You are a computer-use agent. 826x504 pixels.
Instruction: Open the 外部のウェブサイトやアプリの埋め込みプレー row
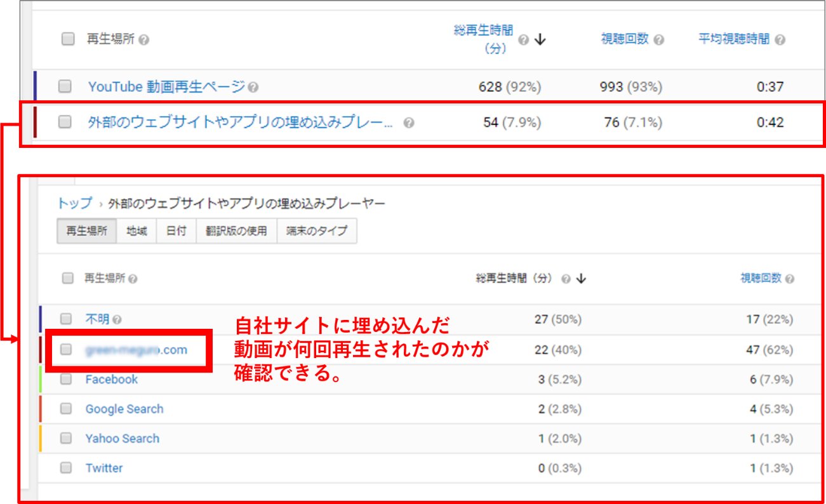tap(240, 123)
